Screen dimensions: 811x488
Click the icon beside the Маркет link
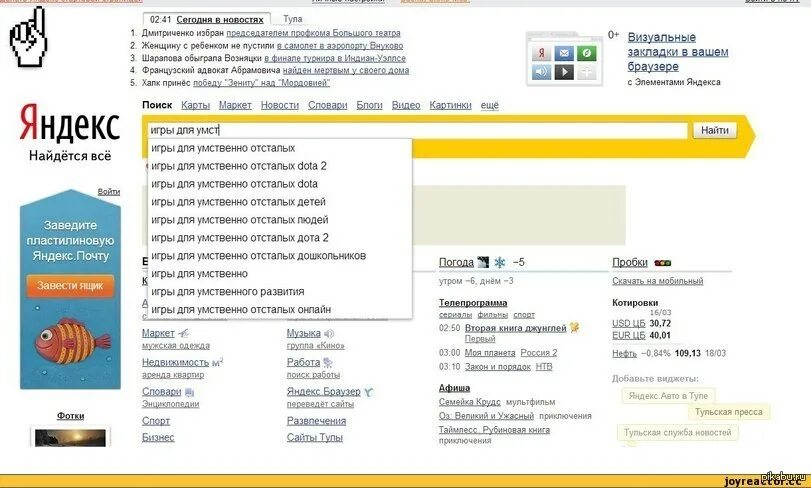184,333
